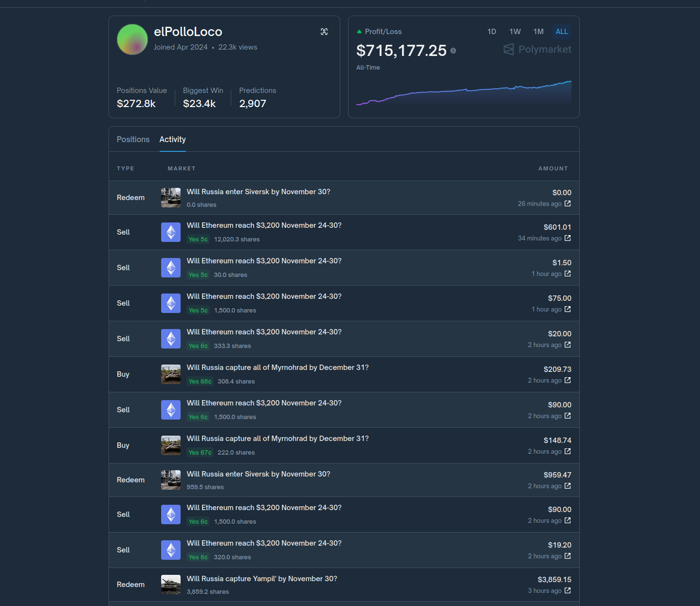Set profit chart range to 1M
The height and width of the screenshot is (606, 700).
(x=538, y=32)
